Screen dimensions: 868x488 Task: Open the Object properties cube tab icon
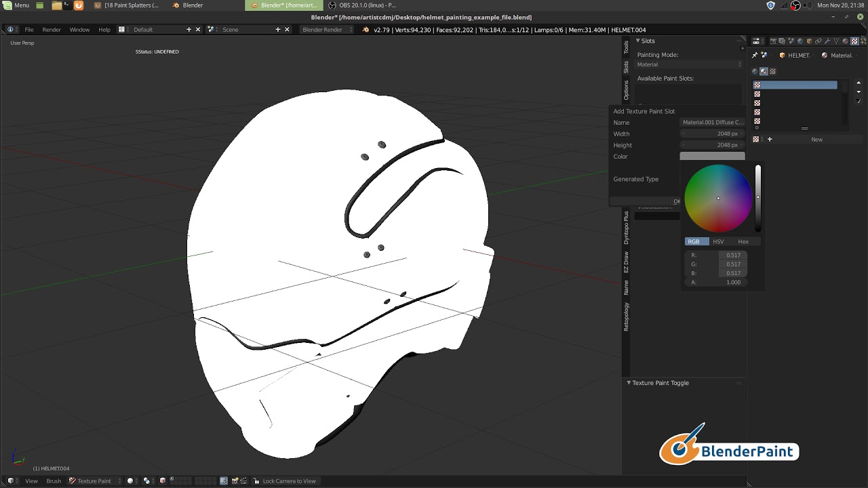(809, 41)
